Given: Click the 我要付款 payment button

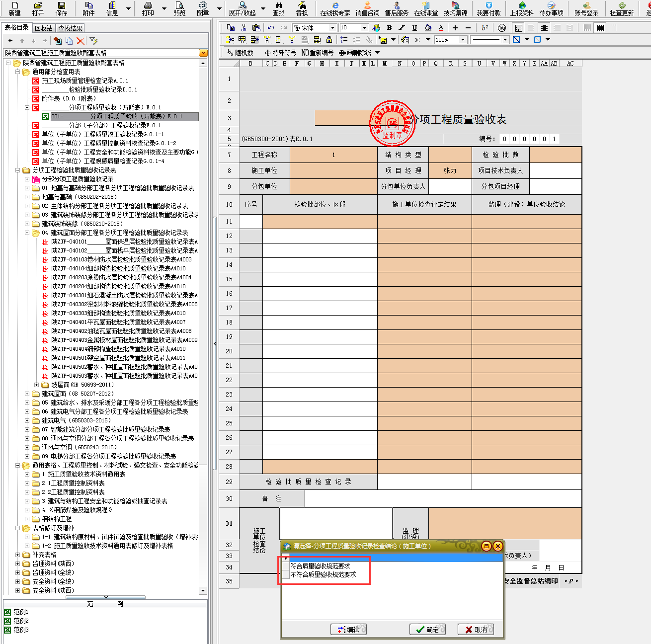Looking at the screenshot, I should click(488, 8).
